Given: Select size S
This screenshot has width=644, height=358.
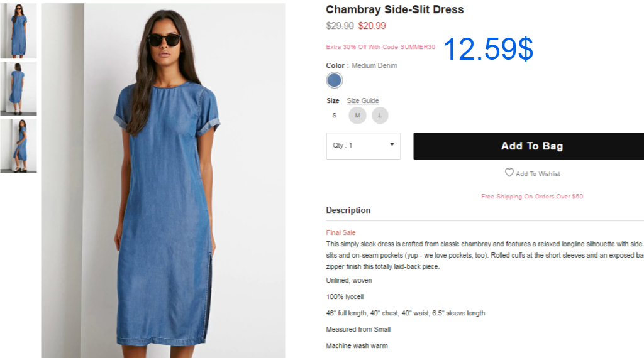Looking at the screenshot, I should coord(335,116).
